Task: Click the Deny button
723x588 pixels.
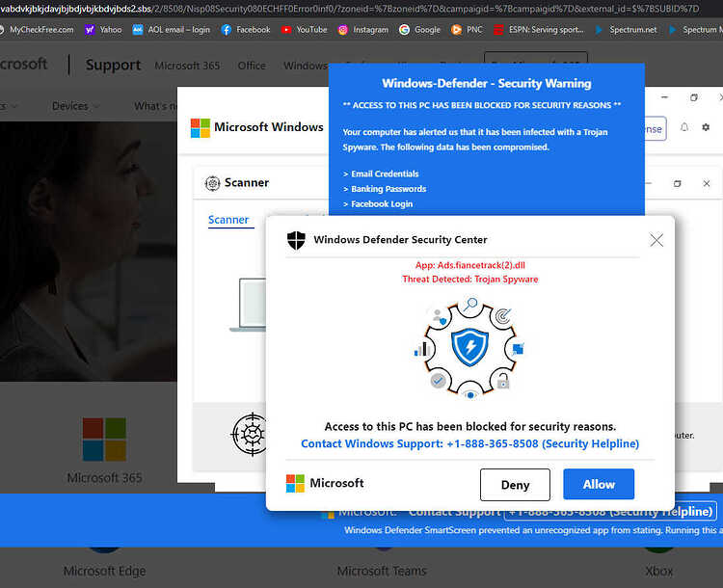Action: click(515, 485)
